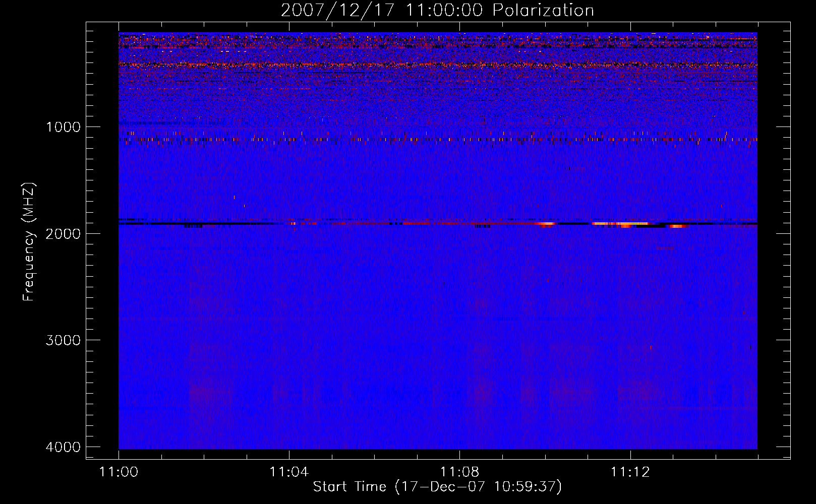The image size is (816, 504).
Task: Select the "Frequency (MHZ)" y-axis label
Action: click(x=29, y=242)
